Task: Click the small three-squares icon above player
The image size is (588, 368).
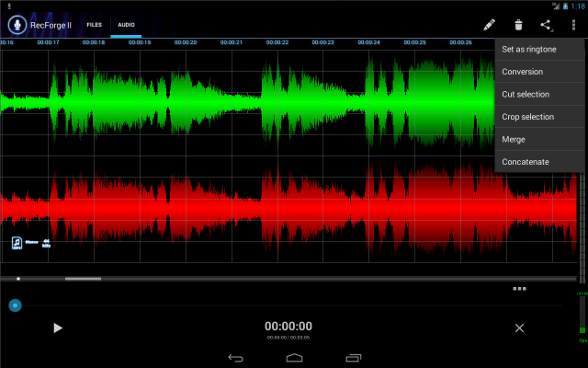Action: click(519, 288)
